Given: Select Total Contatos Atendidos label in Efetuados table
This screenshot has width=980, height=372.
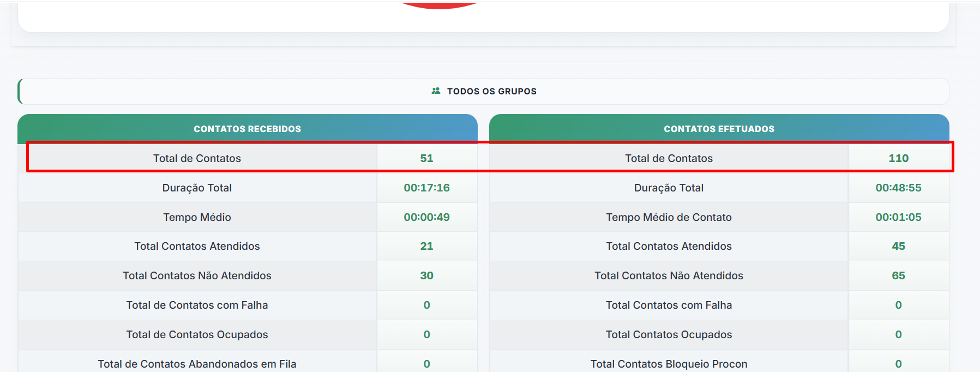Looking at the screenshot, I should (x=669, y=246).
